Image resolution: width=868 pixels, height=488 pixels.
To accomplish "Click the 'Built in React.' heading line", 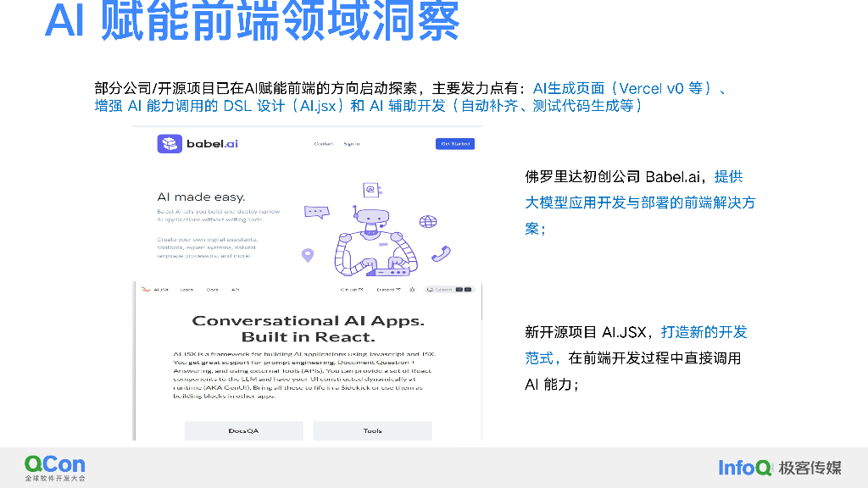I will (309, 337).
